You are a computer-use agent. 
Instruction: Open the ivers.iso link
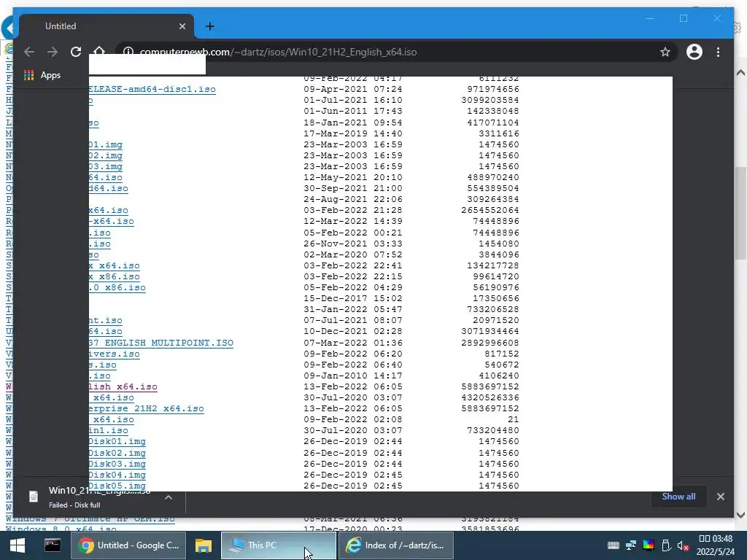[x=115, y=354]
